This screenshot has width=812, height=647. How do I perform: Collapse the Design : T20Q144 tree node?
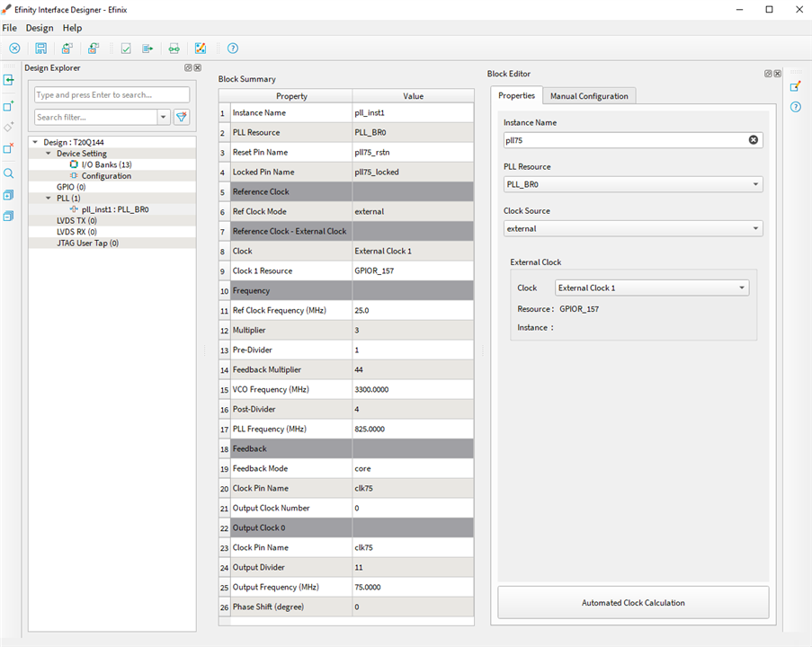(35, 142)
